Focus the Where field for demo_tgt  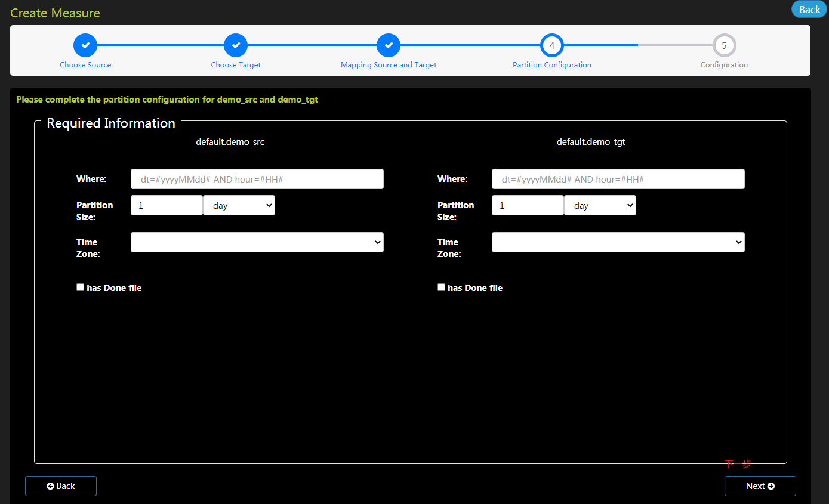click(x=618, y=179)
